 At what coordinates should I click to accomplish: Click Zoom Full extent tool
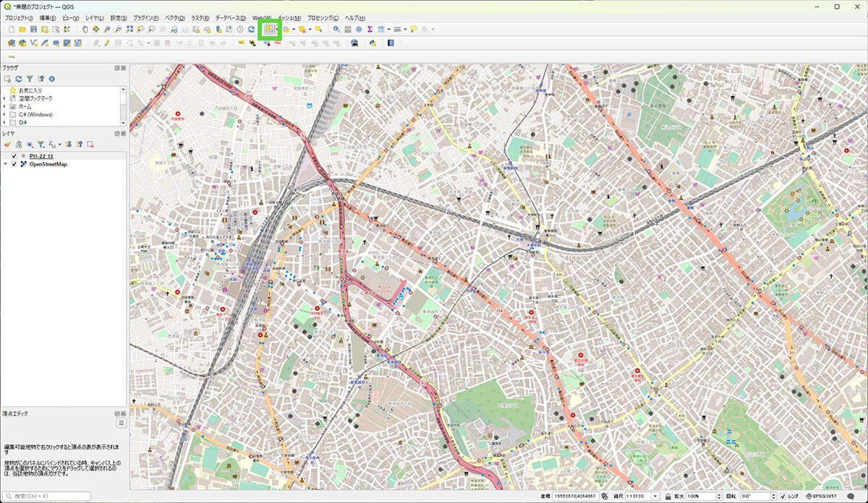coord(129,29)
